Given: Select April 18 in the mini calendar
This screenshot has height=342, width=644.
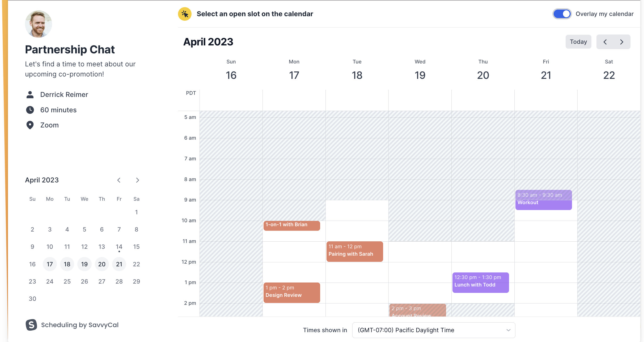Looking at the screenshot, I should (x=67, y=264).
